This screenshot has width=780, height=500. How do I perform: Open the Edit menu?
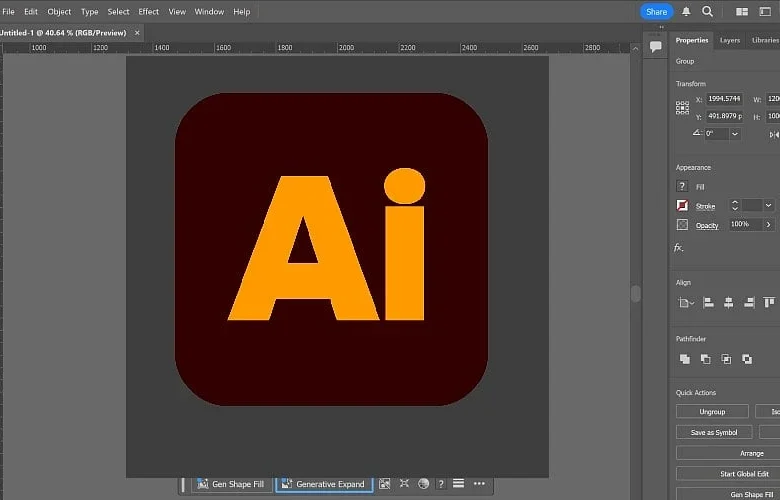click(x=31, y=11)
